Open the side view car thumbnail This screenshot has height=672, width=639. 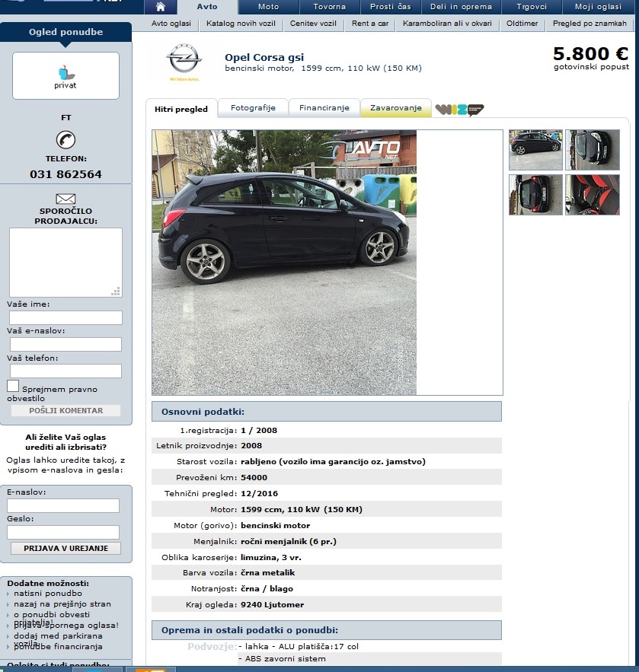coord(535,150)
